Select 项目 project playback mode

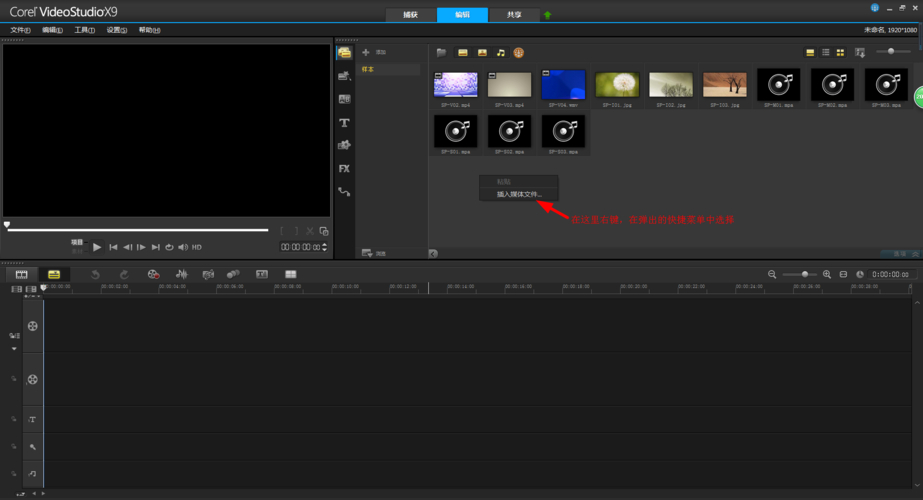pos(77,242)
